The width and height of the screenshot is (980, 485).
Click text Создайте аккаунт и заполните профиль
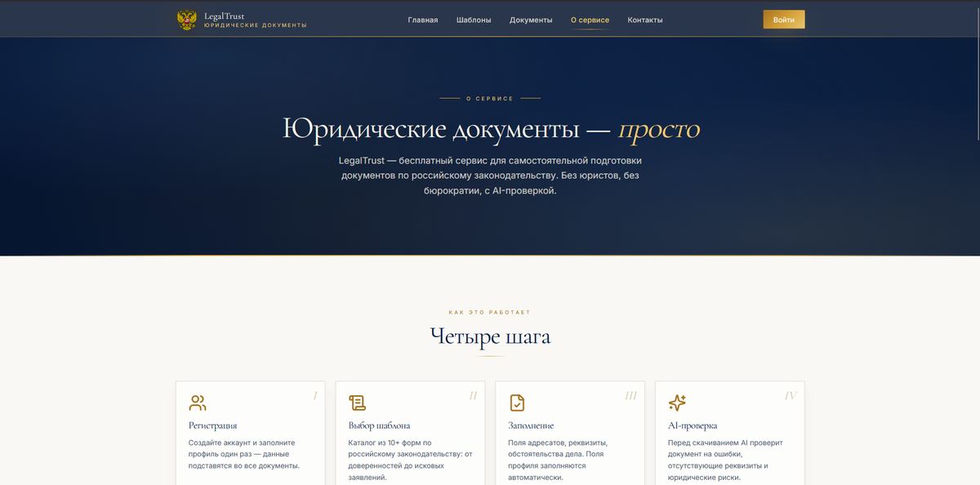(244, 454)
